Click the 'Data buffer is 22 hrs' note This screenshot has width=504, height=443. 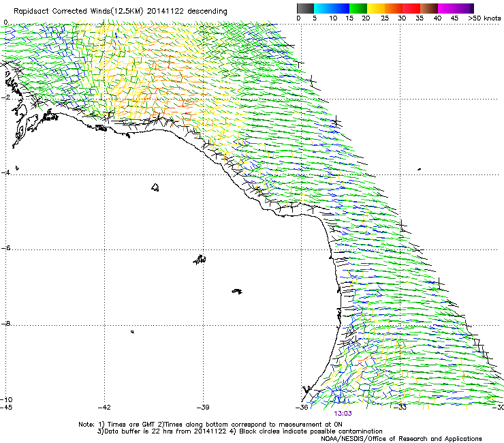click(240, 431)
